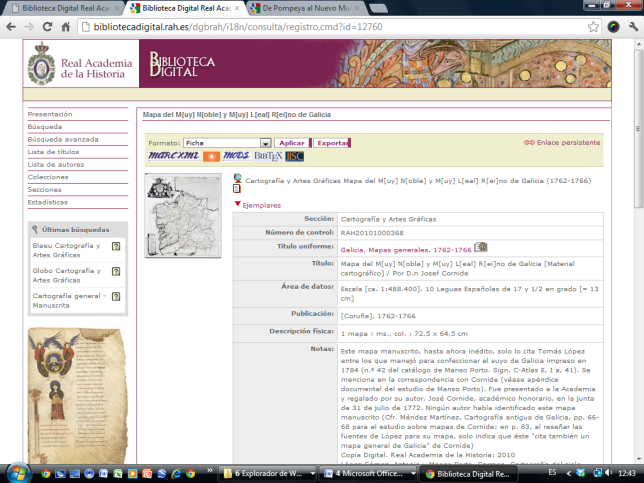Click the ES language indicator in taskbar
The width and height of the screenshot is (644, 483).
(x=552, y=473)
